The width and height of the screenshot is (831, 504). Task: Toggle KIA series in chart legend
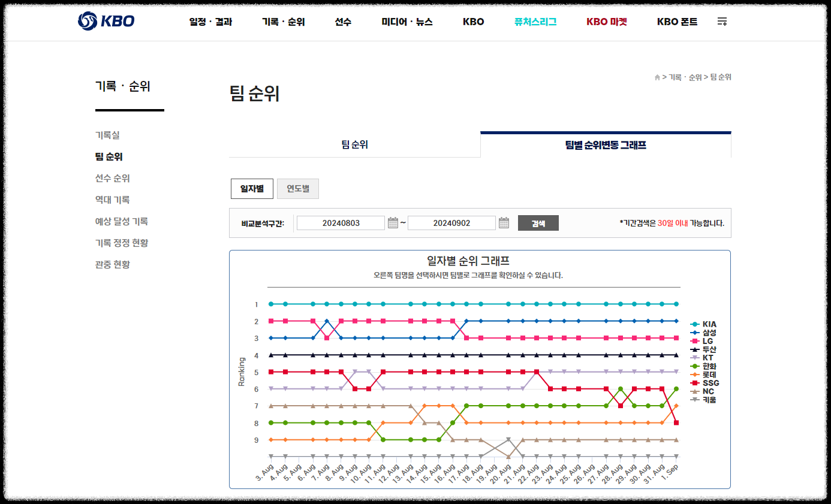coord(703,324)
